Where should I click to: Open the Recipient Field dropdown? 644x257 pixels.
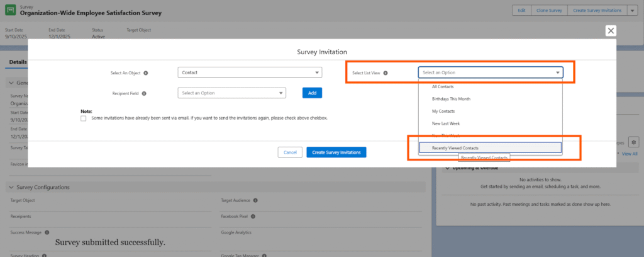[231, 93]
